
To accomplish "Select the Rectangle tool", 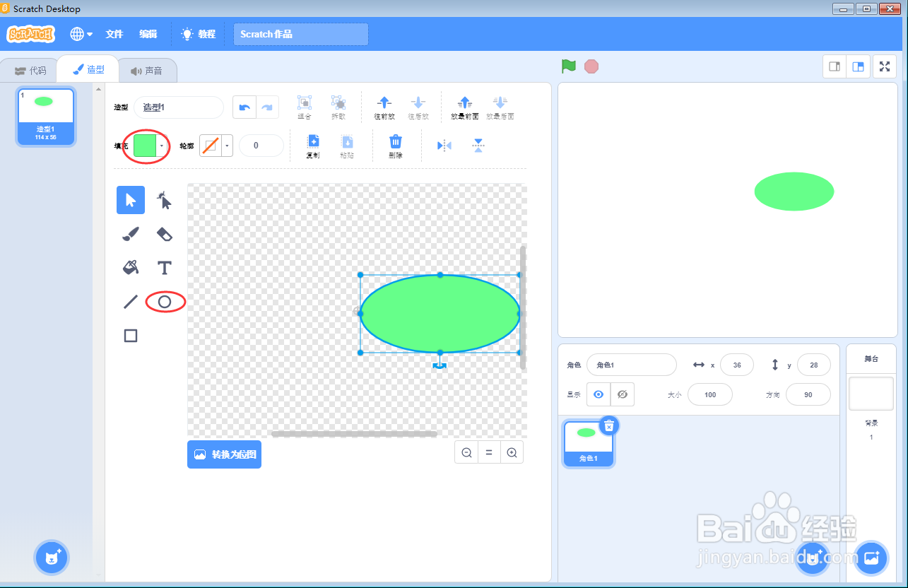I will pos(131,336).
